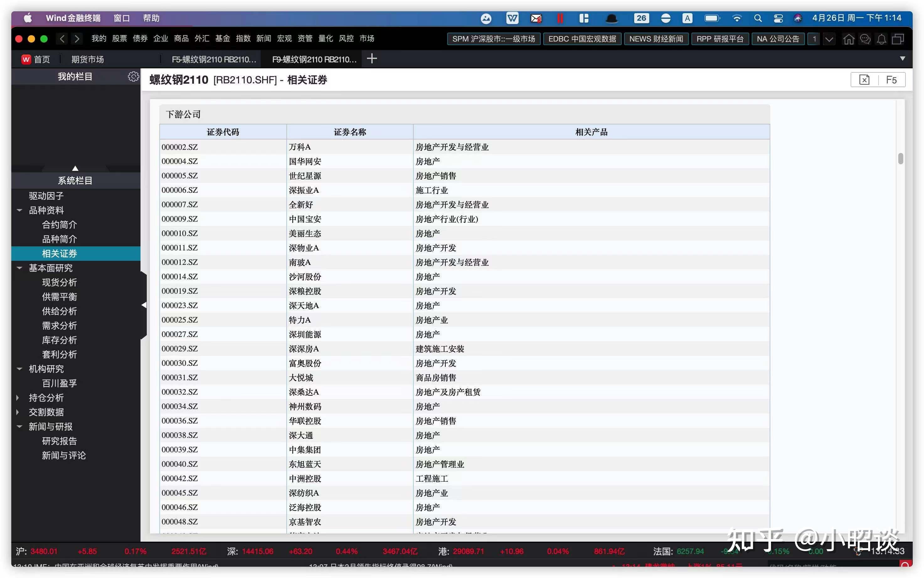
Task: Open the 股票 menu
Action: 119,39
